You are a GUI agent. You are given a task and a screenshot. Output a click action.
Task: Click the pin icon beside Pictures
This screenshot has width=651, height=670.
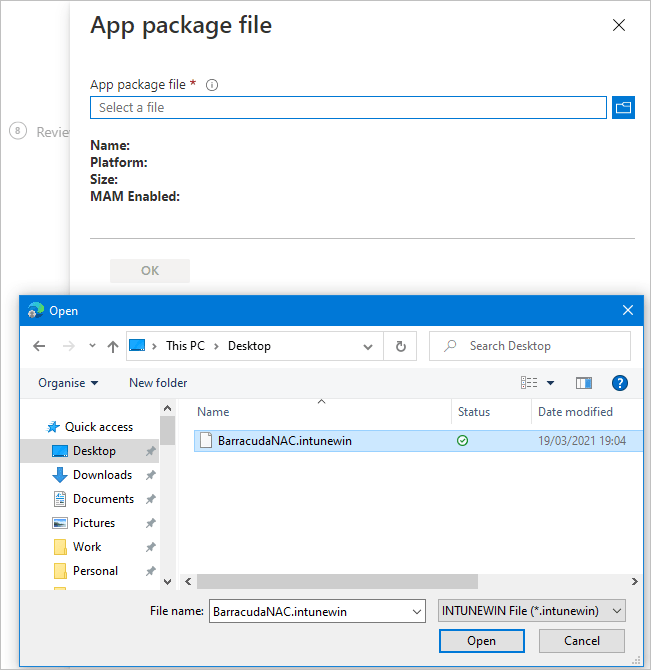coord(150,523)
